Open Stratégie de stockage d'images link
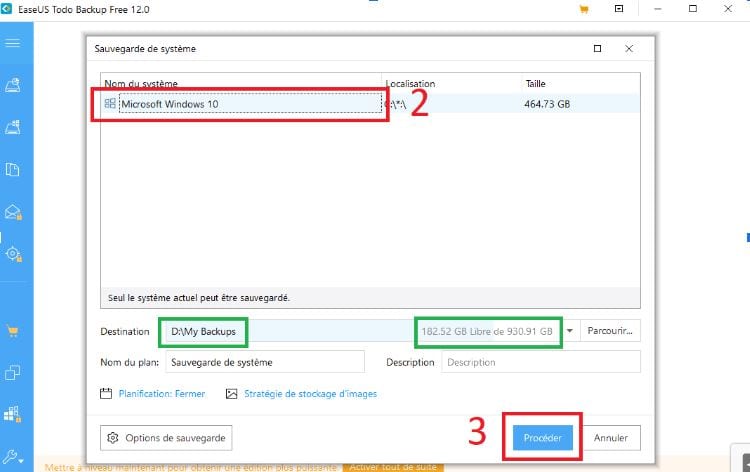 (x=310, y=394)
